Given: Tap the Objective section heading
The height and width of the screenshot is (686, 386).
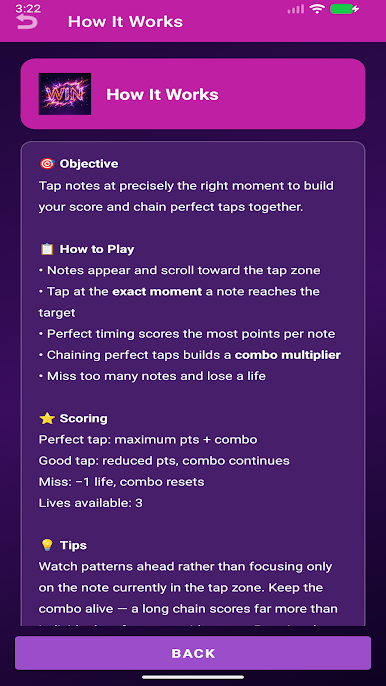Looking at the screenshot, I should pyautogui.click(x=89, y=164).
